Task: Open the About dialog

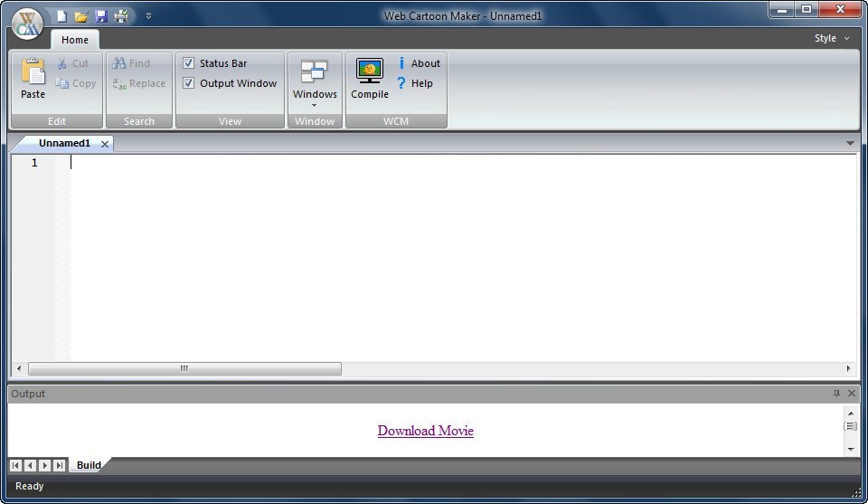Action: coord(419,63)
